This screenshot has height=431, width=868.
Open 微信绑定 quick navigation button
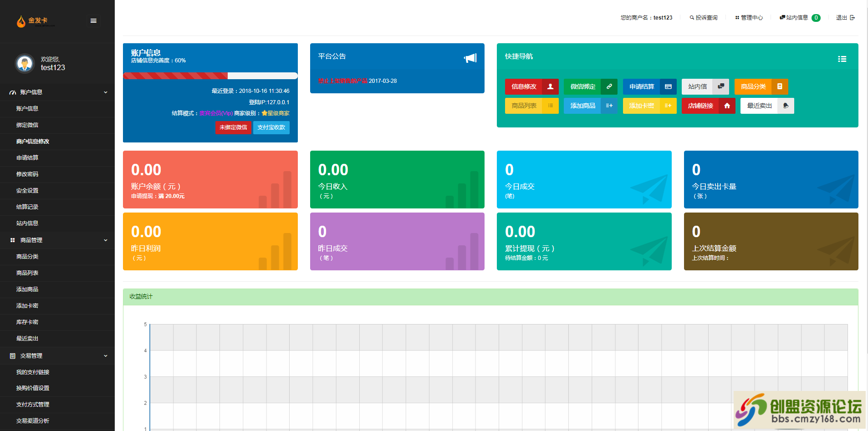tap(590, 86)
